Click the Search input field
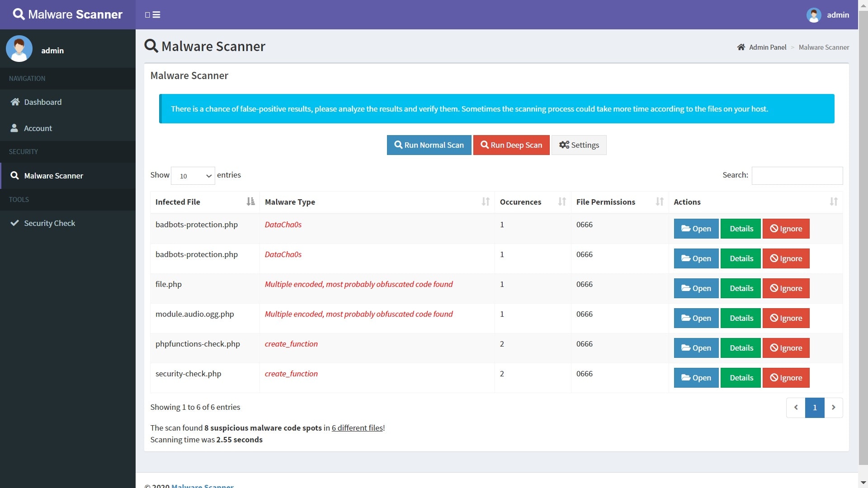868x488 pixels. [797, 176]
